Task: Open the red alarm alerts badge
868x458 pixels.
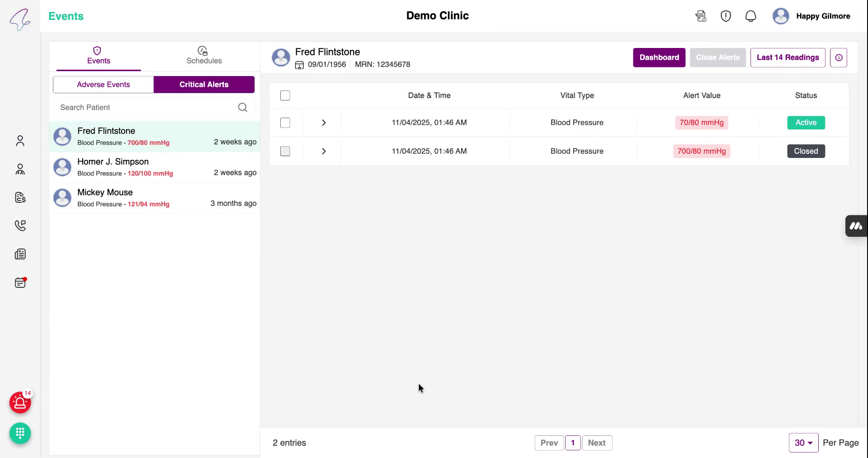Action: 19,403
